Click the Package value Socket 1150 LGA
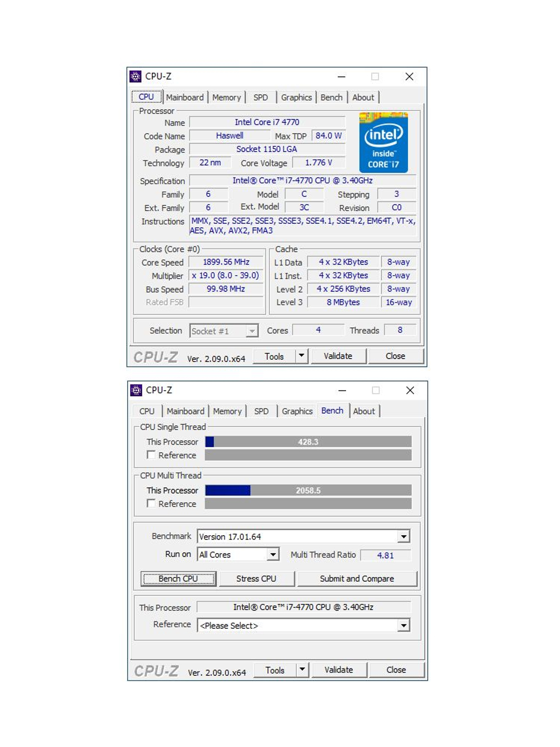This screenshot has width=560, height=747. [x=267, y=149]
